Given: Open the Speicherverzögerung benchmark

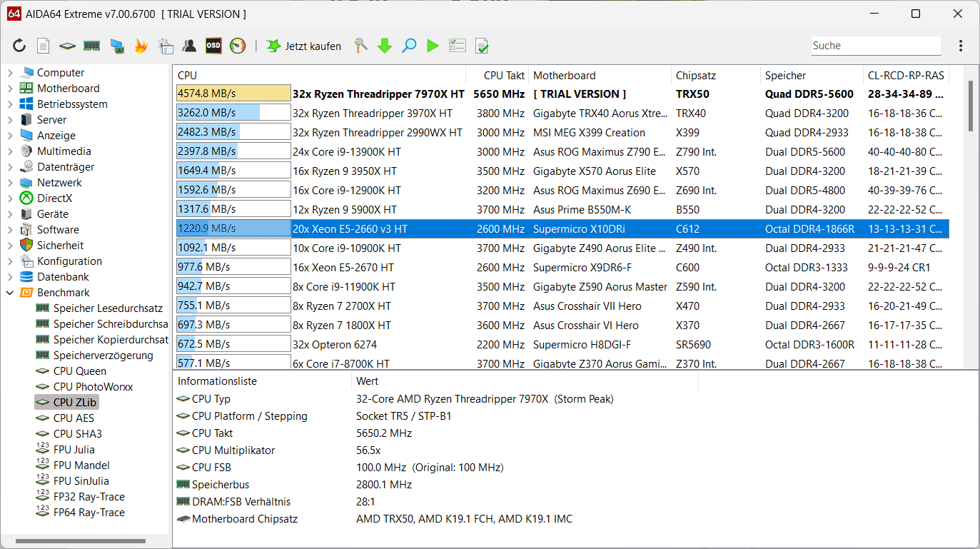Looking at the screenshot, I should click(x=103, y=356).
